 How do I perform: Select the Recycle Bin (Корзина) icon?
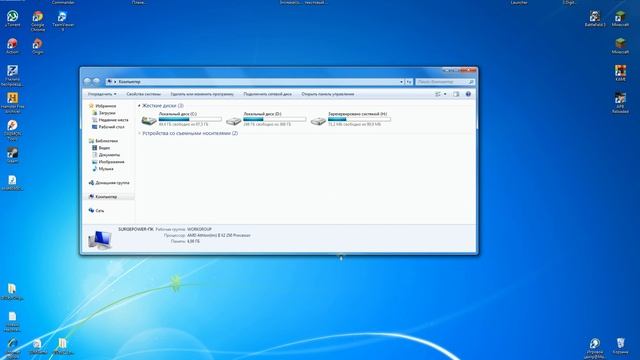[x=620, y=345]
